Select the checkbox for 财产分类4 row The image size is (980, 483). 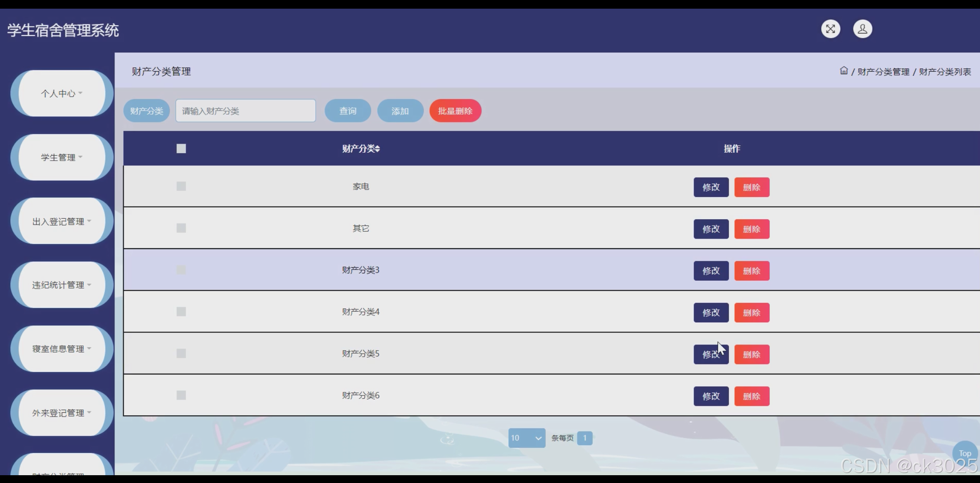[x=181, y=312]
